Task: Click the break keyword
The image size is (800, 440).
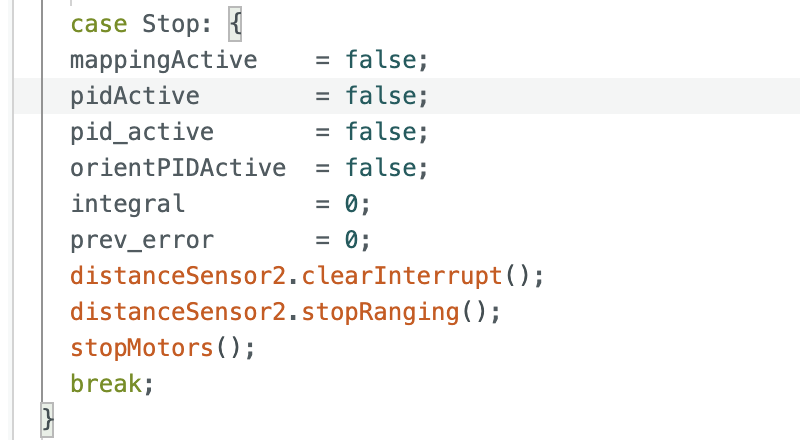Action: pos(106,384)
